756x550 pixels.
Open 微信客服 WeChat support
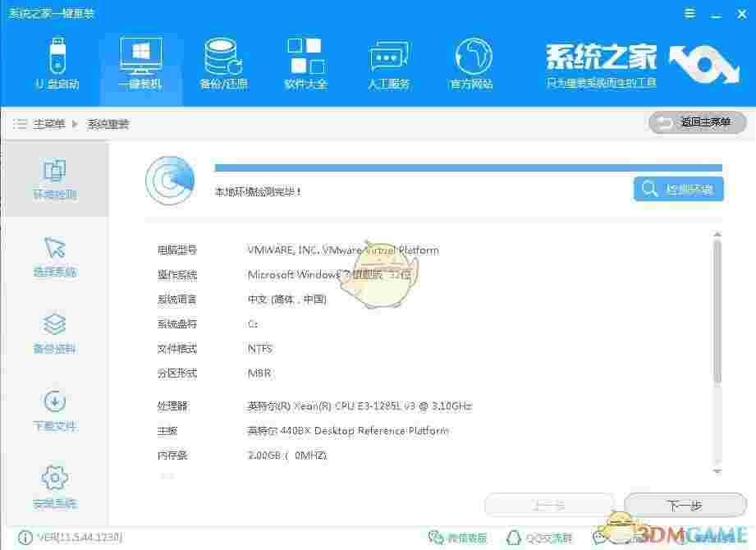(457, 537)
